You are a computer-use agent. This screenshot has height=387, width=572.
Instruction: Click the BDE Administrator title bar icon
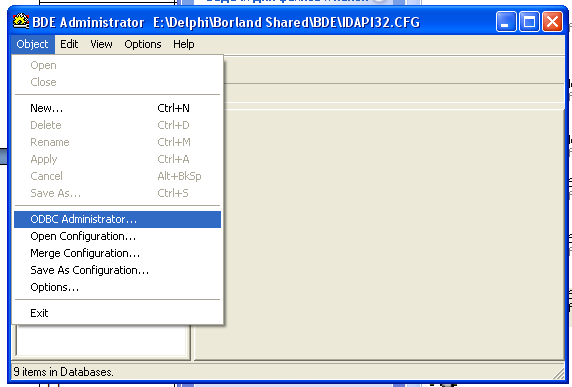pyautogui.click(x=21, y=21)
